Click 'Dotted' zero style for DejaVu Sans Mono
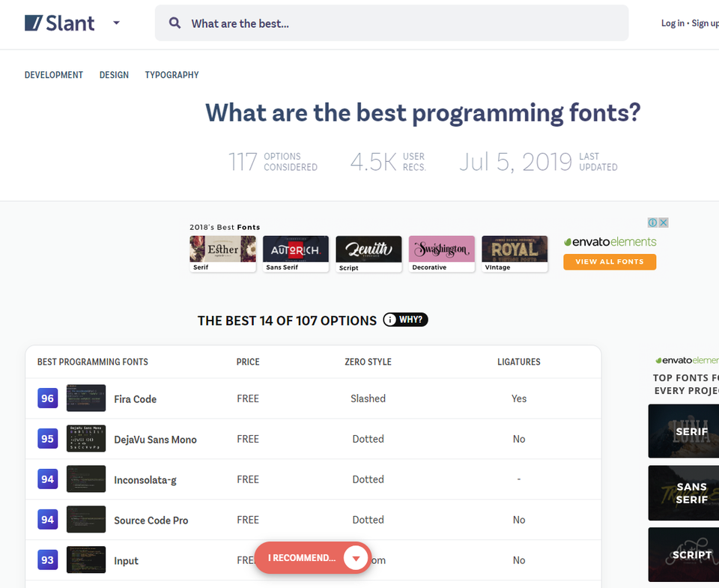The image size is (719, 588). (x=368, y=438)
